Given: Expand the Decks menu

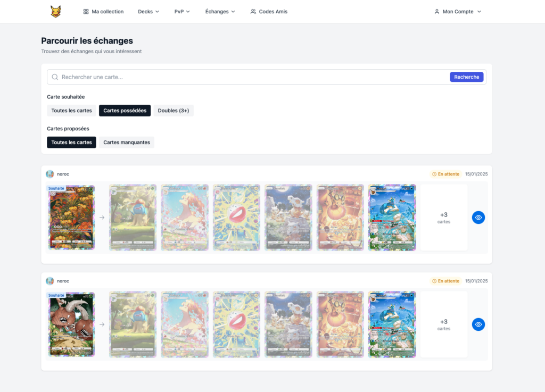Looking at the screenshot, I should (x=148, y=12).
